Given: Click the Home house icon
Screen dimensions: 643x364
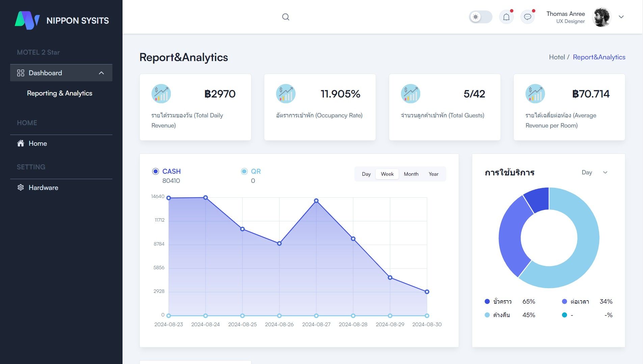Looking at the screenshot, I should [21, 143].
